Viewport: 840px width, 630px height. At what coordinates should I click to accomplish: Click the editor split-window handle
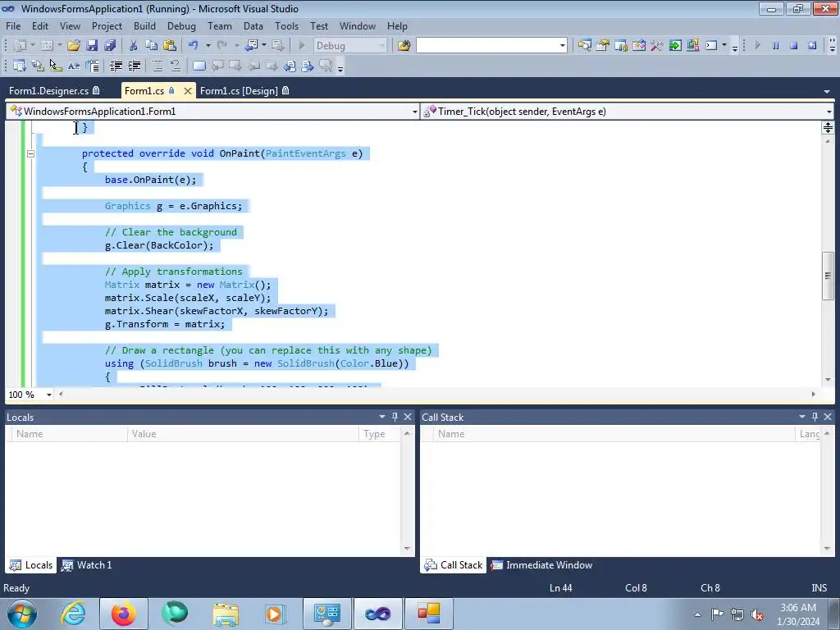click(x=828, y=127)
